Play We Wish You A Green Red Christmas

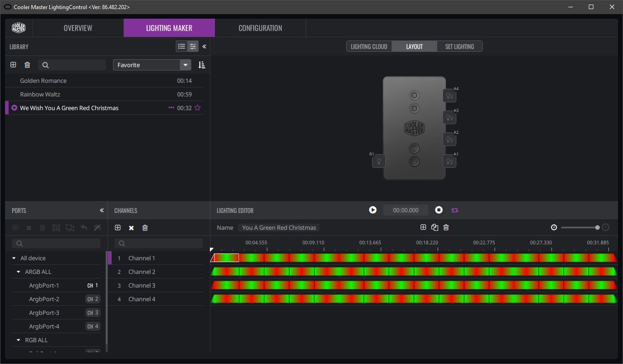(15, 108)
